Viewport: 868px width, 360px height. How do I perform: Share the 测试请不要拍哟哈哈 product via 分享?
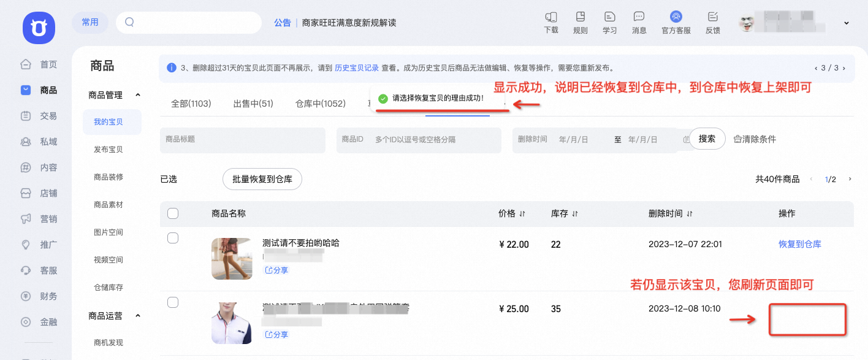[276, 269]
